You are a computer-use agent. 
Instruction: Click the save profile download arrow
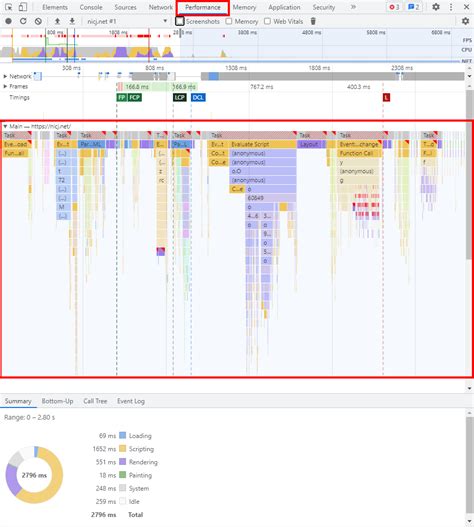[72, 21]
